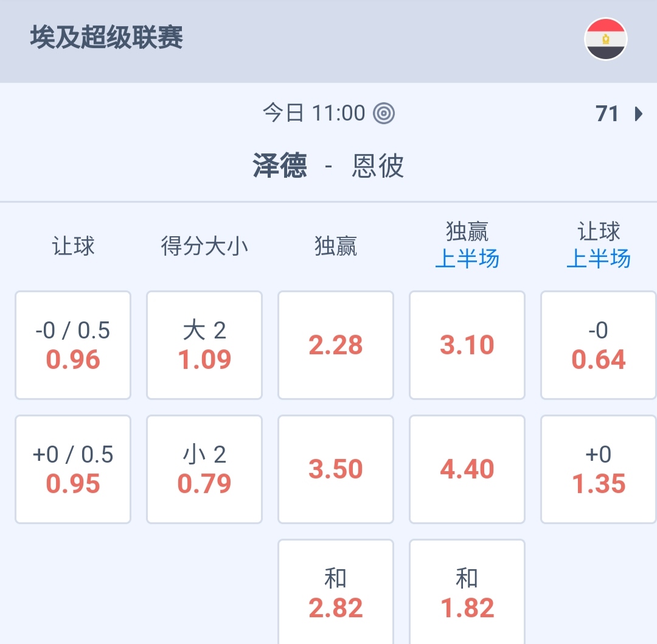
Task: Open the 71 additional markets count
Action: click(607, 114)
